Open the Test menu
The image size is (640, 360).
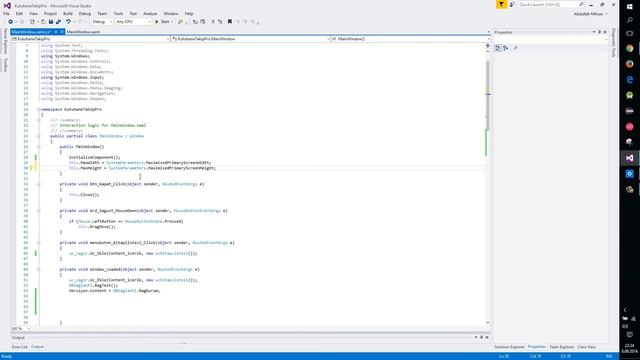click(x=133, y=13)
